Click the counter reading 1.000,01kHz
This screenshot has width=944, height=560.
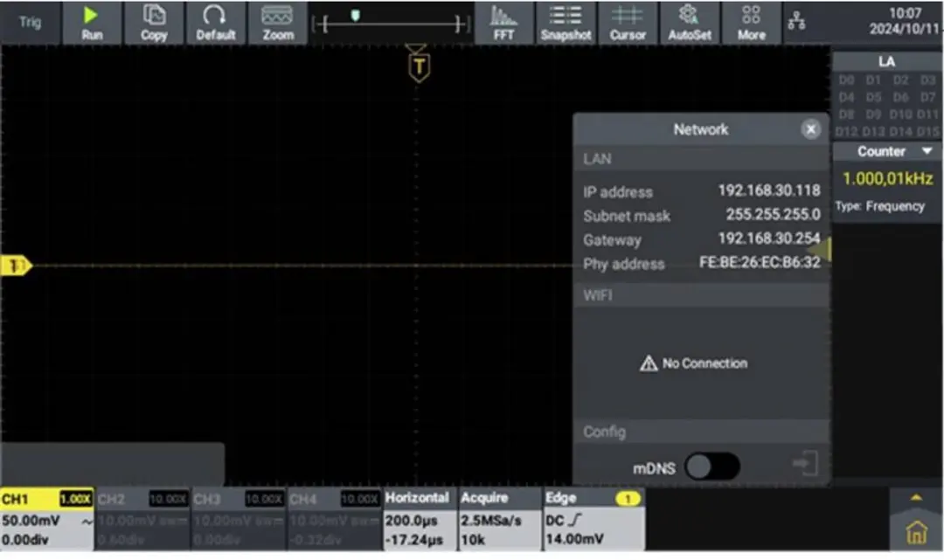[887, 178]
